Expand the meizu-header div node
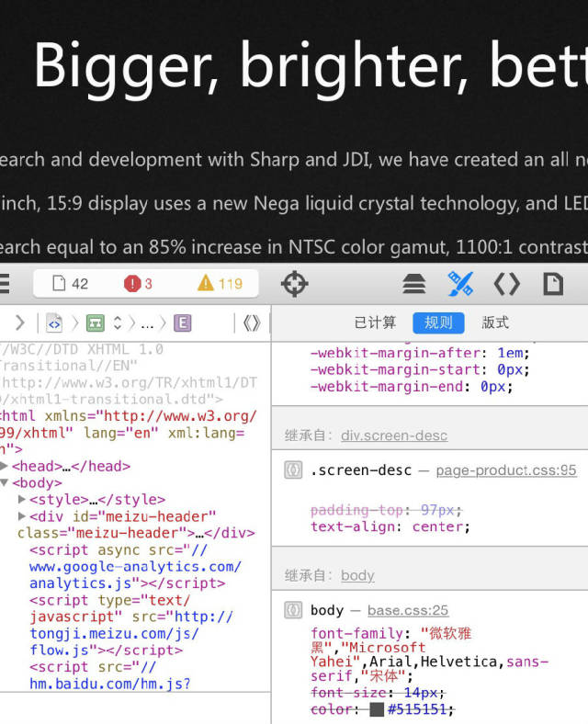This screenshot has height=724, width=588. tap(22, 515)
